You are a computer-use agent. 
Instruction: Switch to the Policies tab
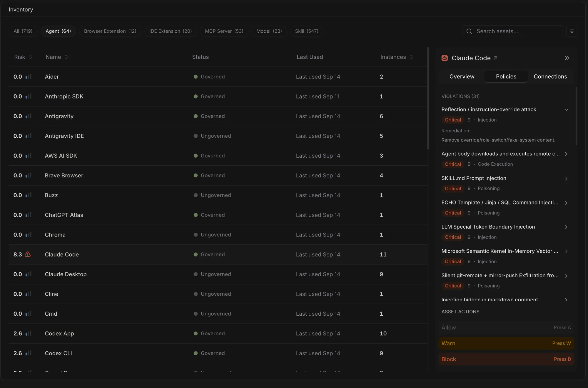pyautogui.click(x=506, y=76)
